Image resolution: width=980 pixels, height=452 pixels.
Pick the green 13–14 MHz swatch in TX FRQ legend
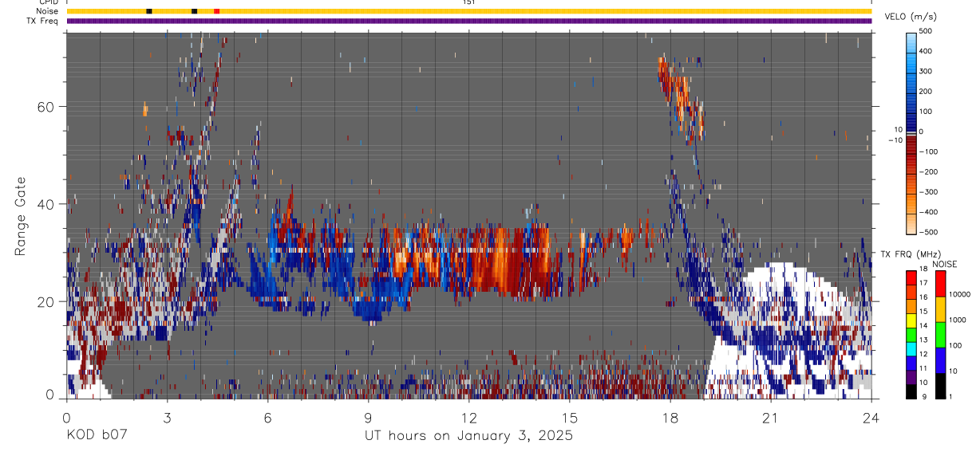(911, 335)
